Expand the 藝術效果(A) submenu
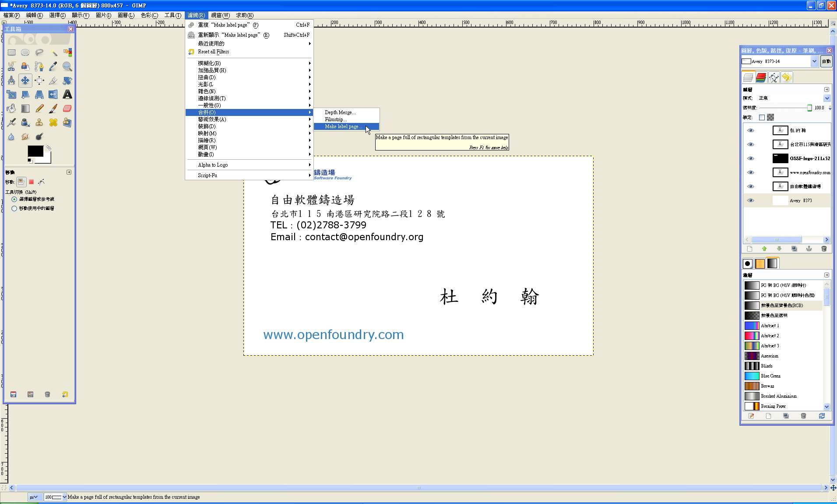Viewport: 837px width, 504px height. click(x=249, y=119)
